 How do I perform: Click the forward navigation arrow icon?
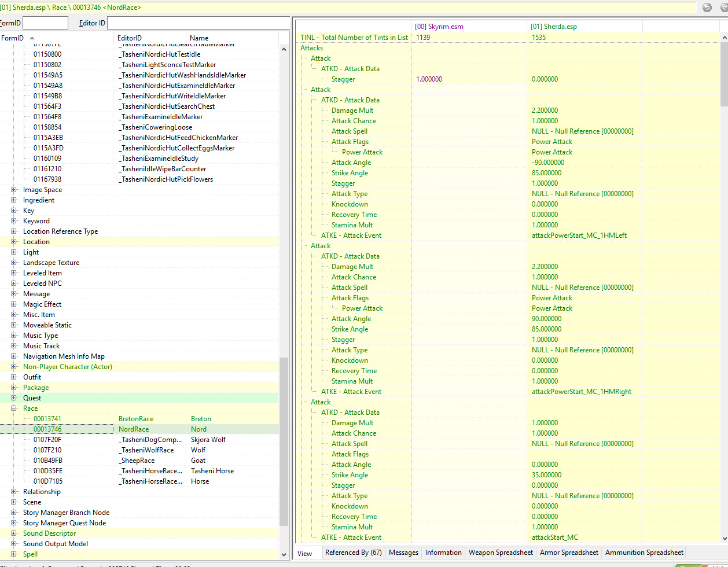[x=723, y=8]
